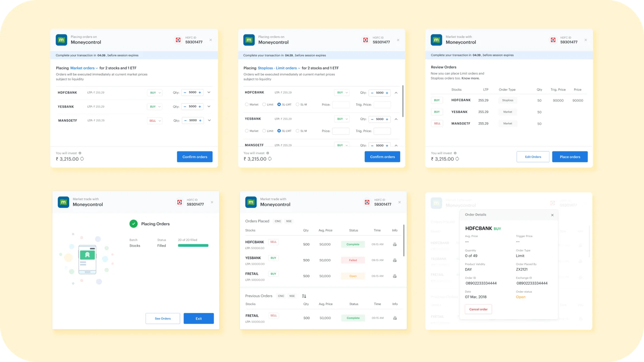644x362 pixels.
Task: Collapse HDFCBANK row in Stoploss-Limit orders panel
Action: (x=396, y=93)
